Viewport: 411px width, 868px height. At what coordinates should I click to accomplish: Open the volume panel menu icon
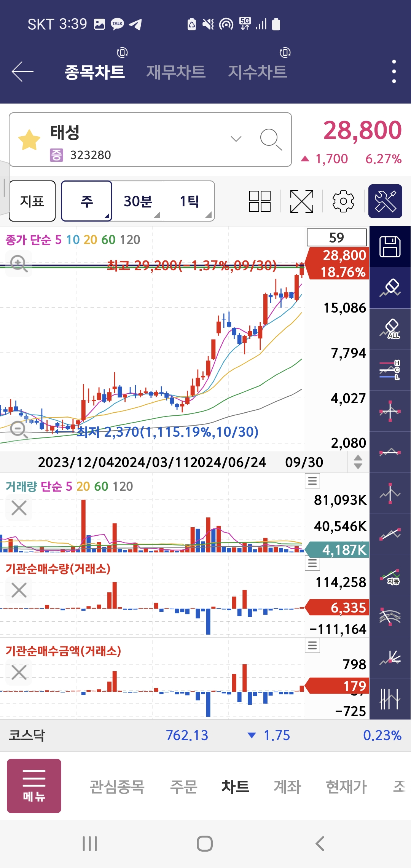tap(312, 481)
